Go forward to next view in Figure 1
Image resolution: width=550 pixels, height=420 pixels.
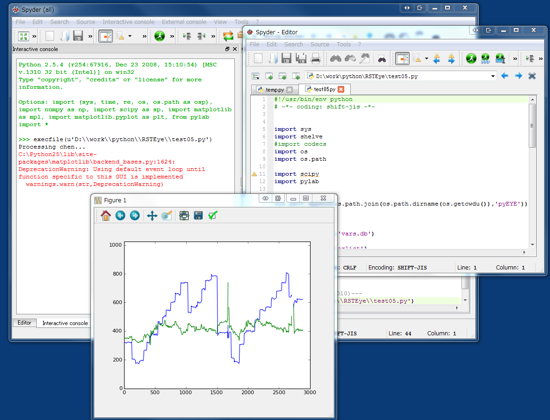tap(135, 215)
